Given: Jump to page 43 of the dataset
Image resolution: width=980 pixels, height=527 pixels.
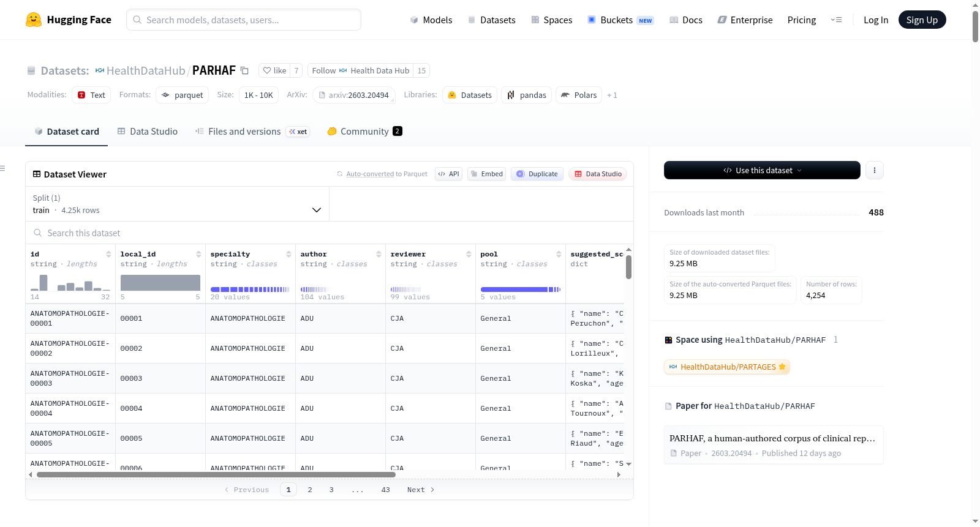Looking at the screenshot, I should pos(385,490).
